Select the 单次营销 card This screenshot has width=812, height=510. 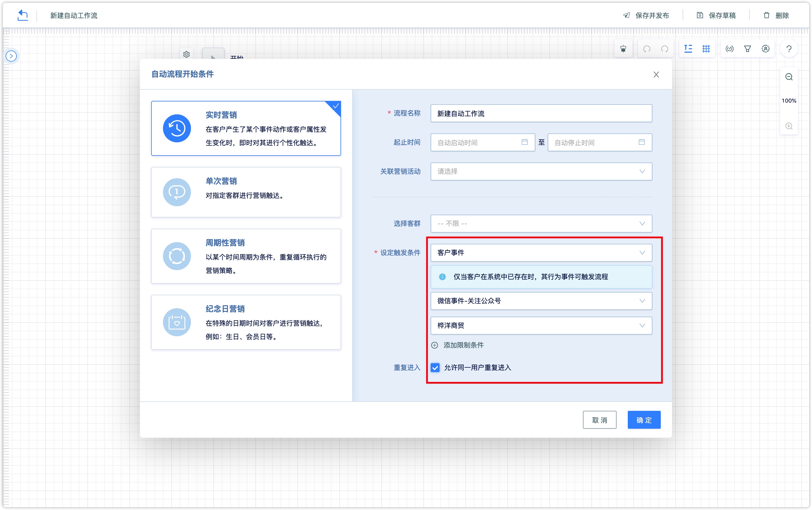coord(246,192)
